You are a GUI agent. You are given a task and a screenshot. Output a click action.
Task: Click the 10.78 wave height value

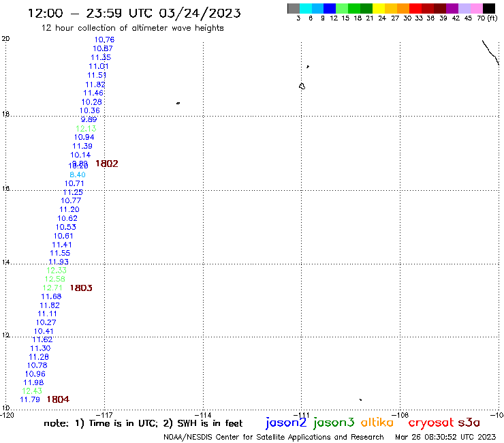click(37, 365)
